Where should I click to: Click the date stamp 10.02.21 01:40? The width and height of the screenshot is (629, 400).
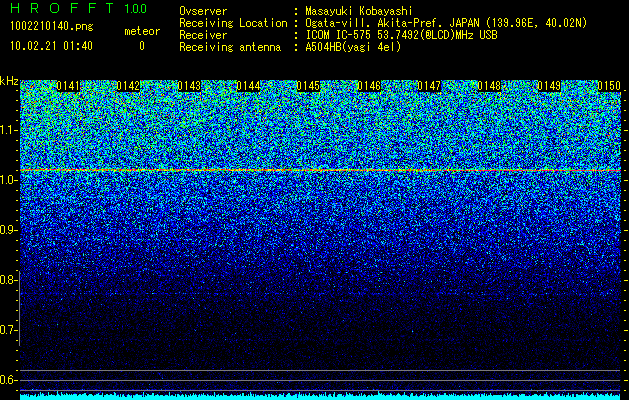(51, 46)
